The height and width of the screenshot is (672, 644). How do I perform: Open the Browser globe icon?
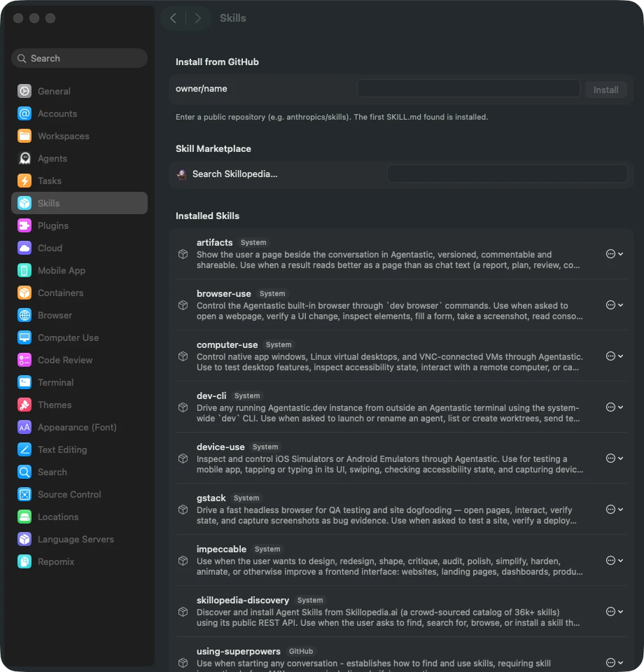click(x=24, y=315)
